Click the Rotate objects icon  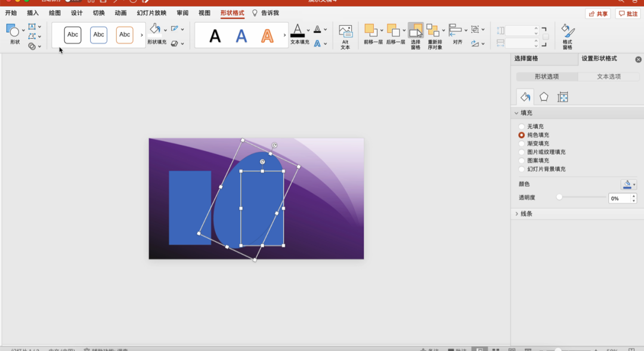(x=475, y=43)
